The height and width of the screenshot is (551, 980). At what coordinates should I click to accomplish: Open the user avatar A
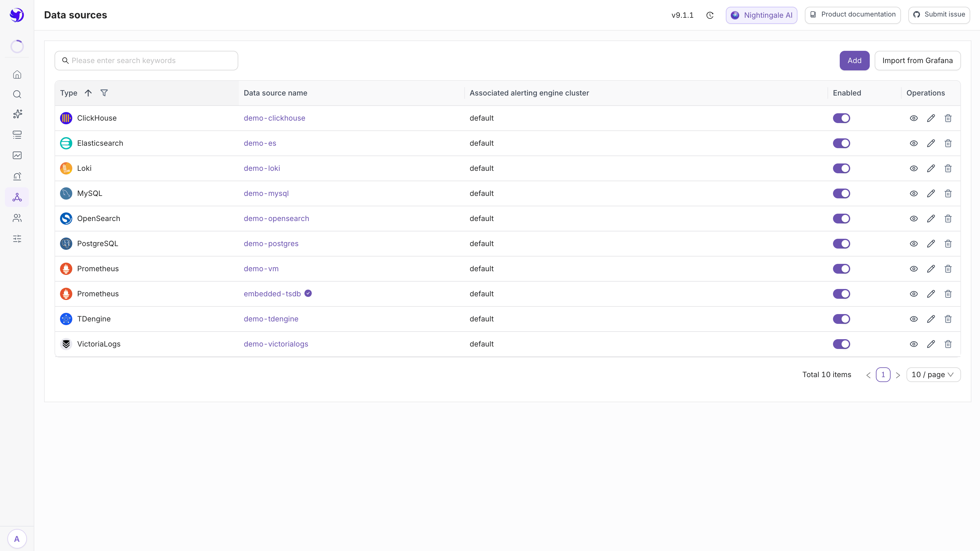tap(17, 539)
